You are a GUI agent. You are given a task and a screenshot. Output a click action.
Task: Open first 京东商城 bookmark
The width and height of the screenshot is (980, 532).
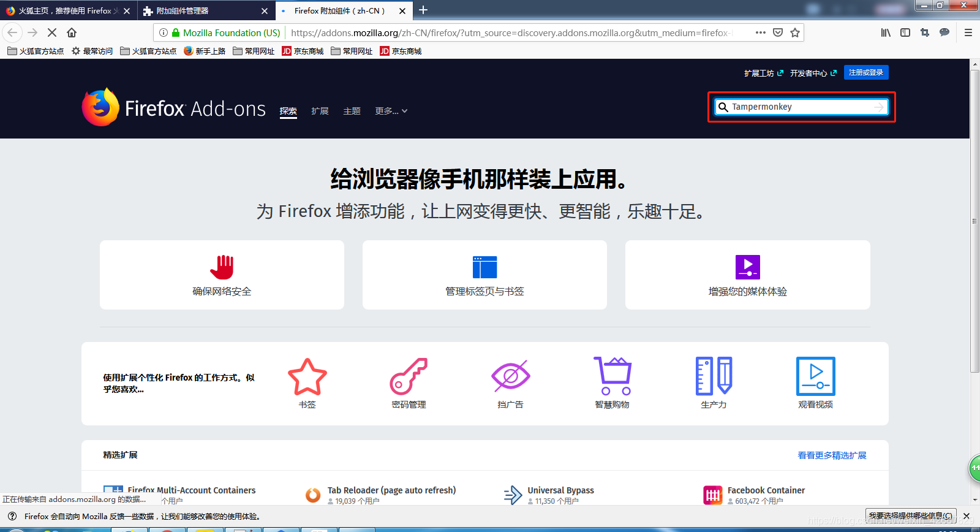point(303,51)
